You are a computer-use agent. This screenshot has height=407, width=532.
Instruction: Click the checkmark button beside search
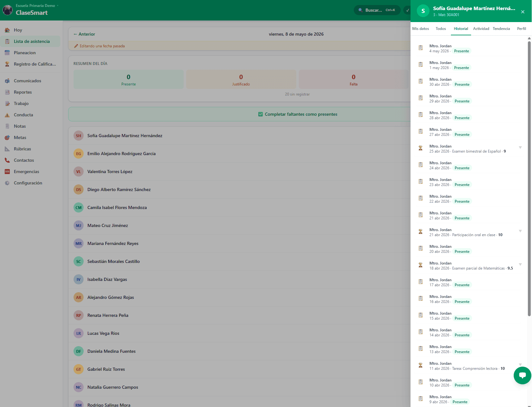(407, 10)
